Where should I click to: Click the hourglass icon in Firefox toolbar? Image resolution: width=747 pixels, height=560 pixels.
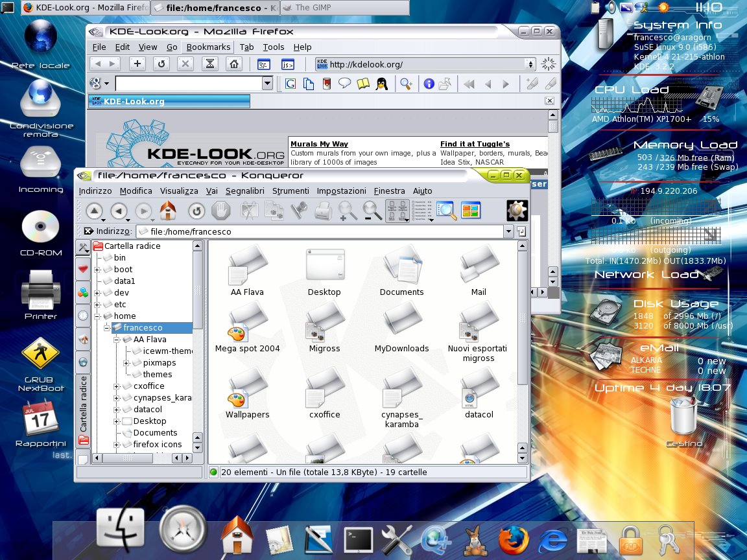coord(209,64)
